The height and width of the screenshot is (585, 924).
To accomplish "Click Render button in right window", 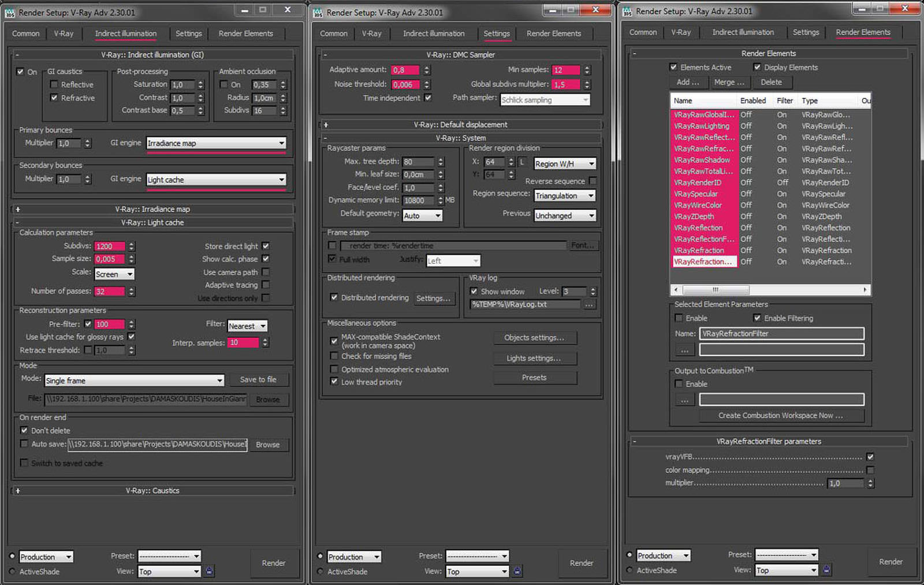I will (891, 561).
